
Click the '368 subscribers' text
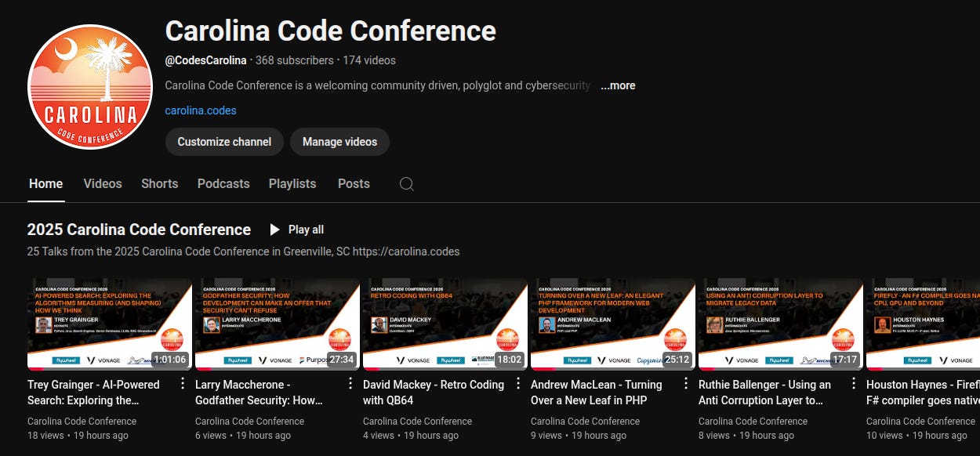295,60
